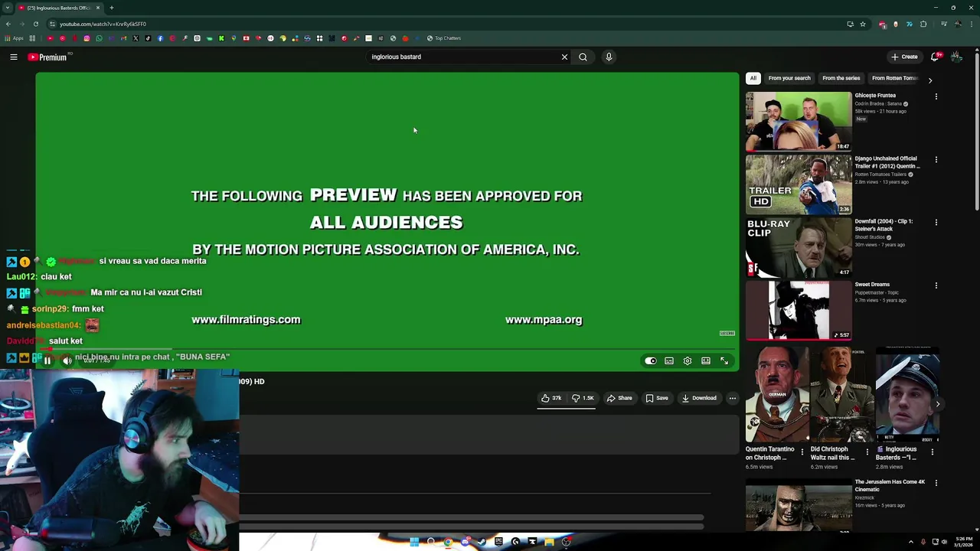Select the From the series chip
The image size is (980, 551).
pyautogui.click(x=841, y=78)
